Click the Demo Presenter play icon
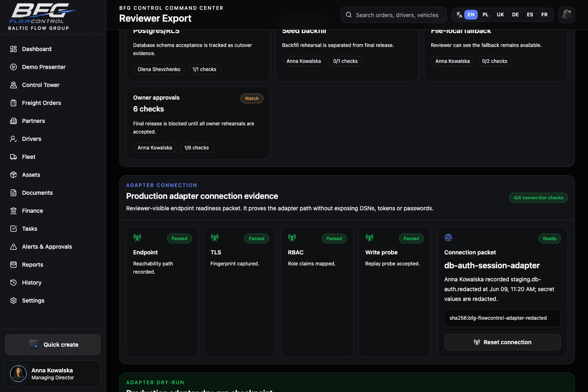The image size is (588, 392). point(13,67)
